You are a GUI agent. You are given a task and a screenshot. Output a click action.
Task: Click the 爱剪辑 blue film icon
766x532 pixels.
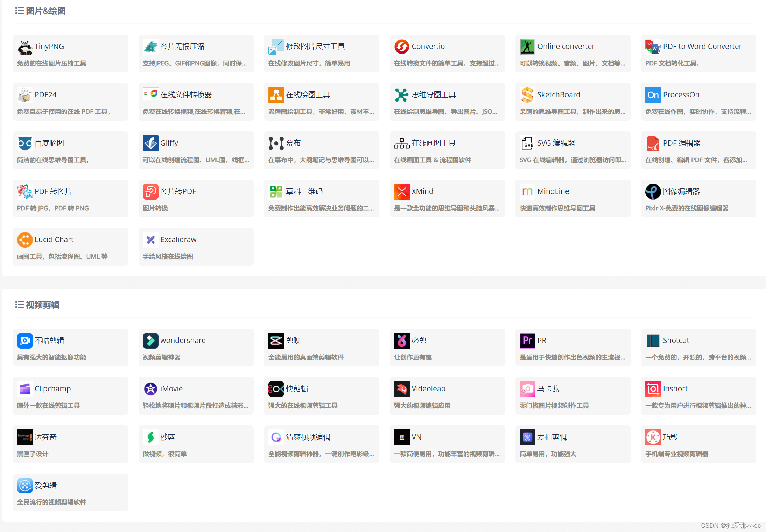click(x=25, y=485)
